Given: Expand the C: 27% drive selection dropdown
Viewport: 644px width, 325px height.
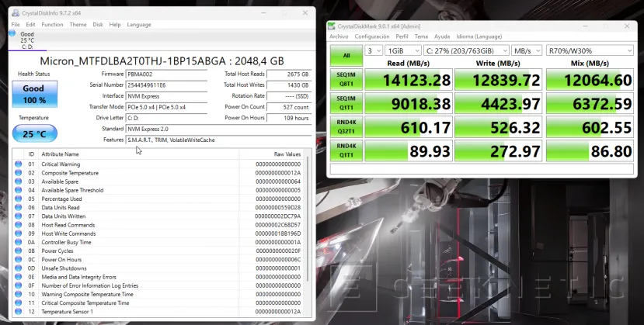Looking at the screenshot, I should (x=466, y=51).
